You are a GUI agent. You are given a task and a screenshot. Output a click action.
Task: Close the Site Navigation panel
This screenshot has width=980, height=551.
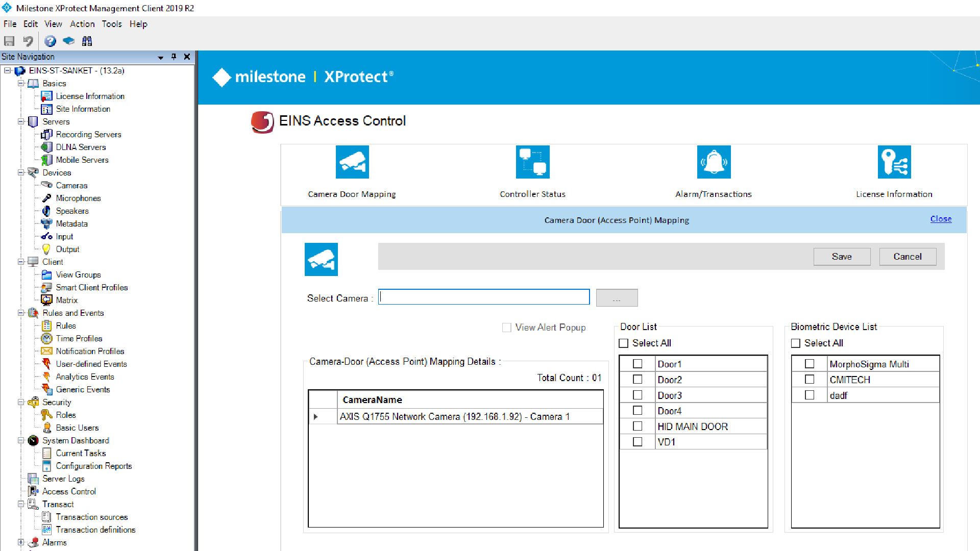pos(187,57)
